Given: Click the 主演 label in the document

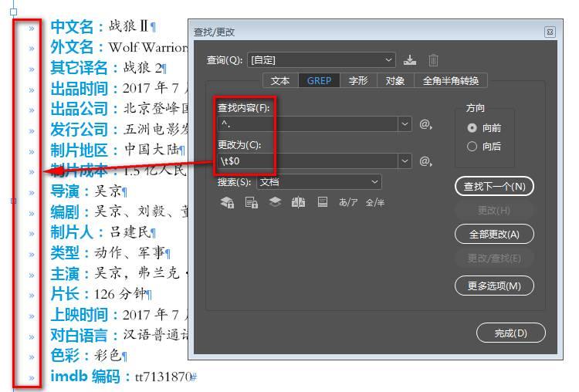Looking at the screenshot, I should pos(65,274).
